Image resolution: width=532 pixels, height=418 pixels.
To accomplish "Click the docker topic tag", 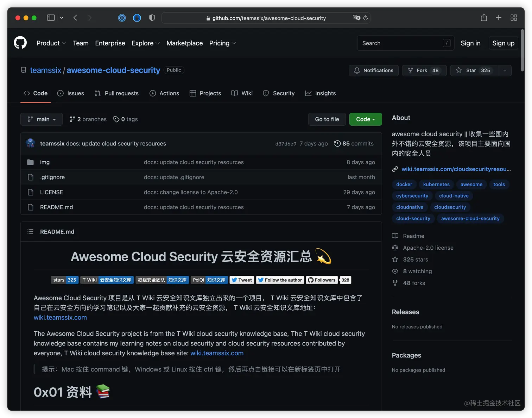I will (x=404, y=185).
